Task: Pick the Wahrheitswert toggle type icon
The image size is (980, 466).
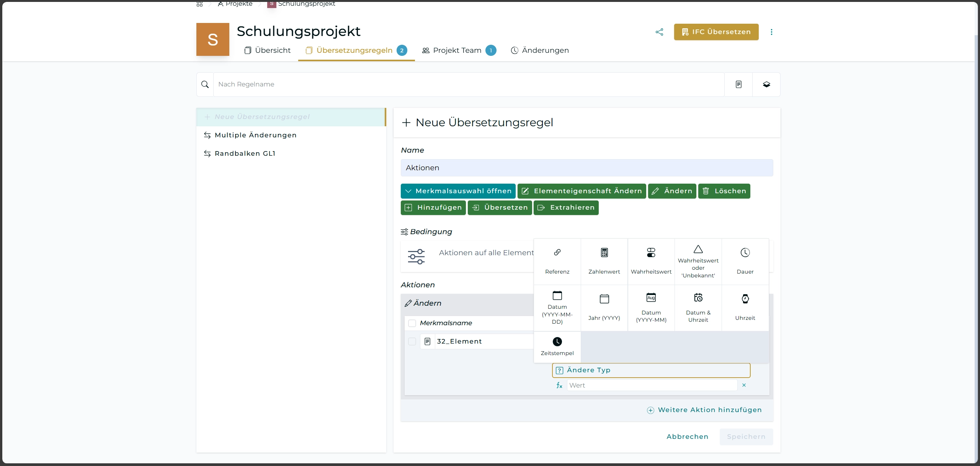Action: pos(651,253)
